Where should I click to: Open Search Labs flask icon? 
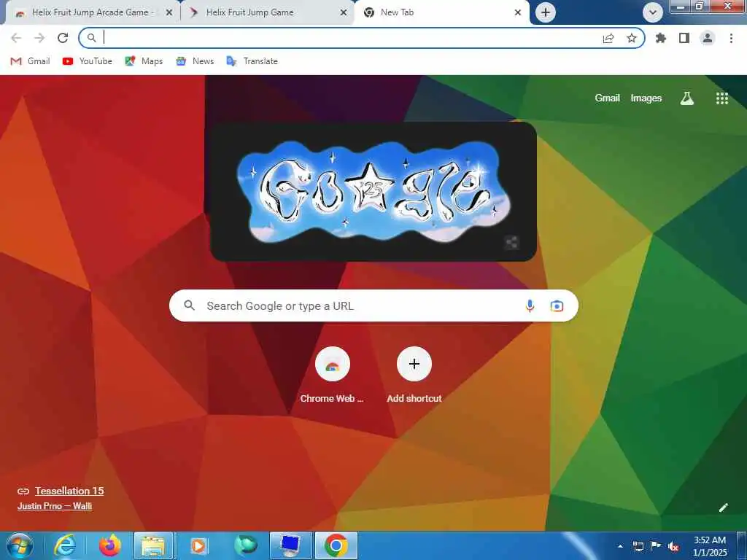tap(686, 98)
